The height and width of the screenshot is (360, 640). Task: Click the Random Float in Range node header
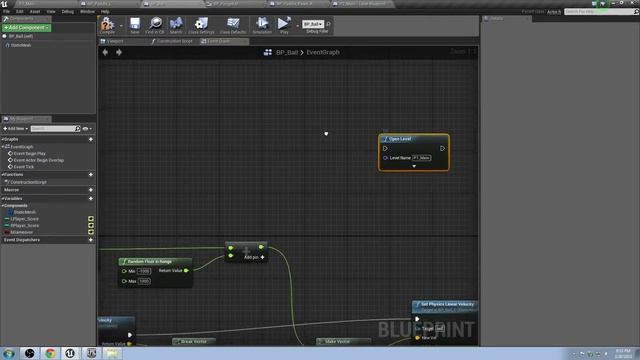point(155,261)
